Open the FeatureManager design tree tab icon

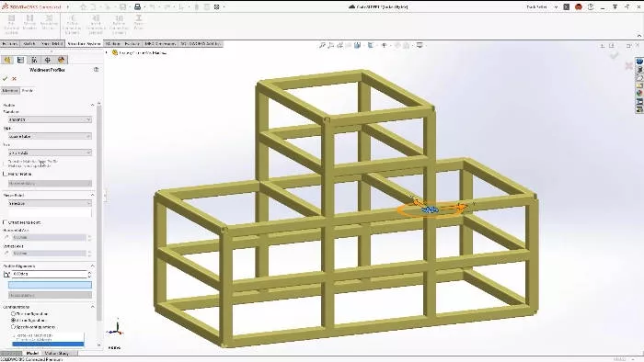[7, 60]
